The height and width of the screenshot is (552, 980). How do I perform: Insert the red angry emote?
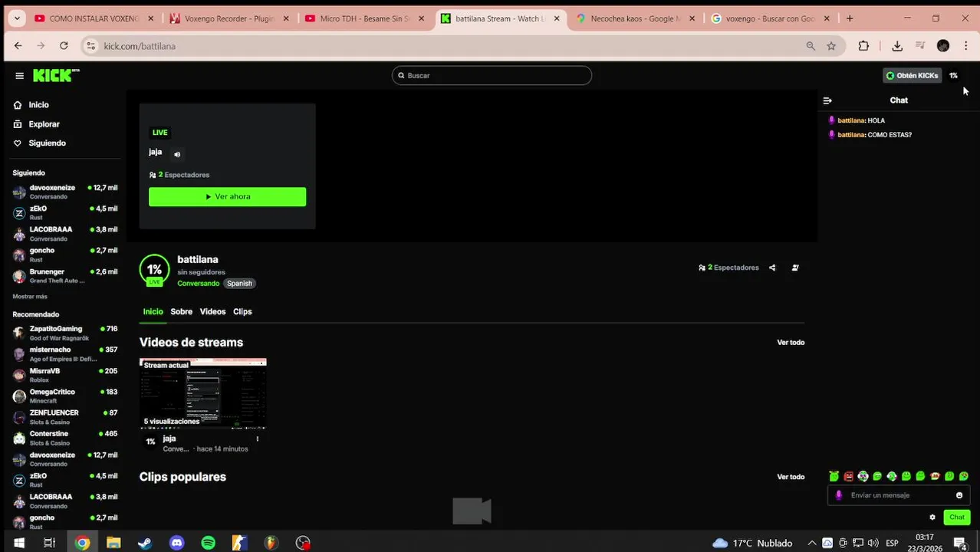[849, 476]
